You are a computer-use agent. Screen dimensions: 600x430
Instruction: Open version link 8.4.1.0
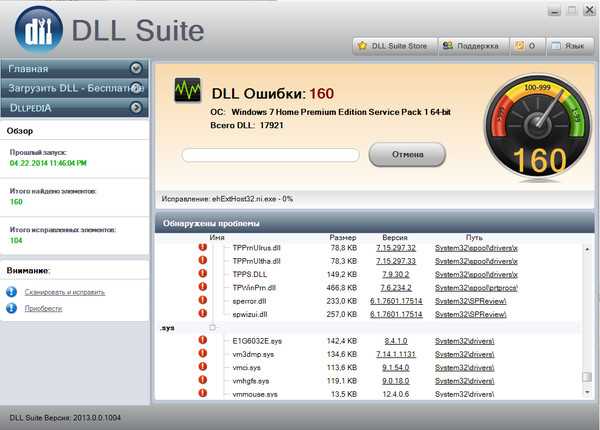(x=396, y=341)
